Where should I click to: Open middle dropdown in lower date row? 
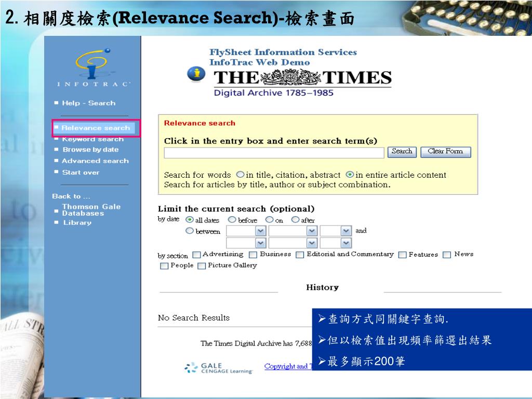(293, 243)
